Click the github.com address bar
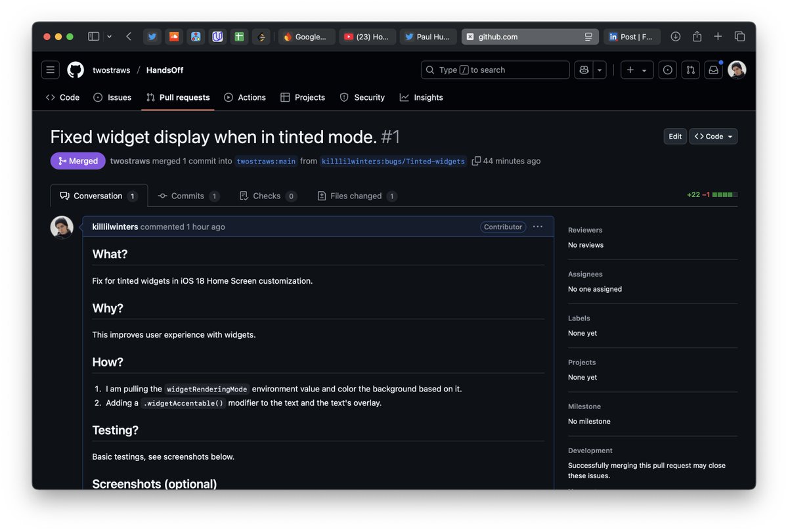This screenshot has width=788, height=532. click(529, 37)
